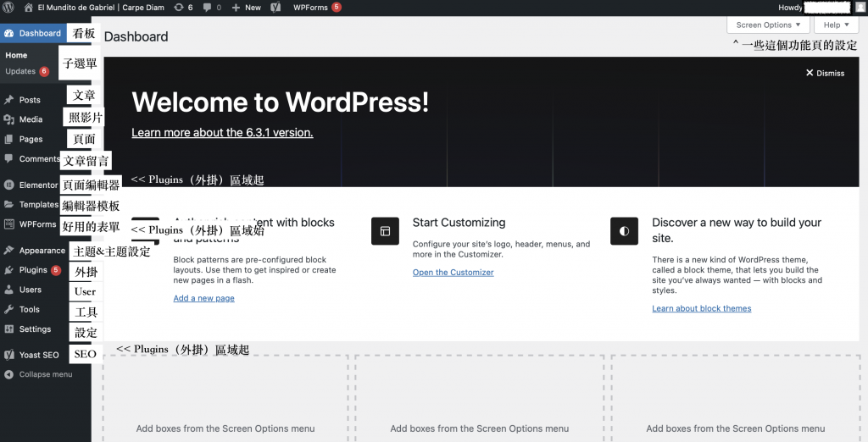Screen dimensions: 868x442
Task: Click site name 'El Mundito de Gabriel'
Action: (101, 8)
